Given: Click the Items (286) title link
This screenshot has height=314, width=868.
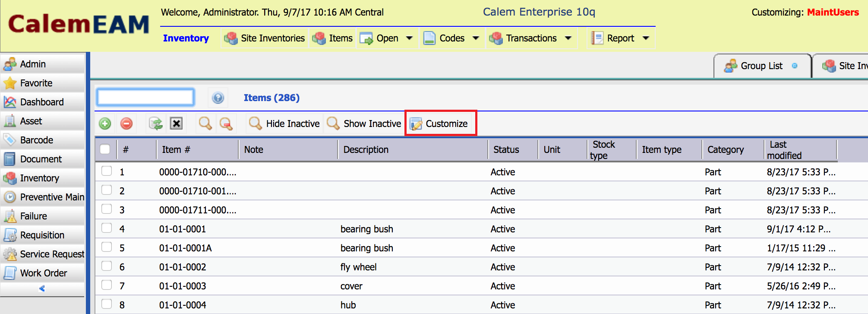Looking at the screenshot, I should point(271,98).
